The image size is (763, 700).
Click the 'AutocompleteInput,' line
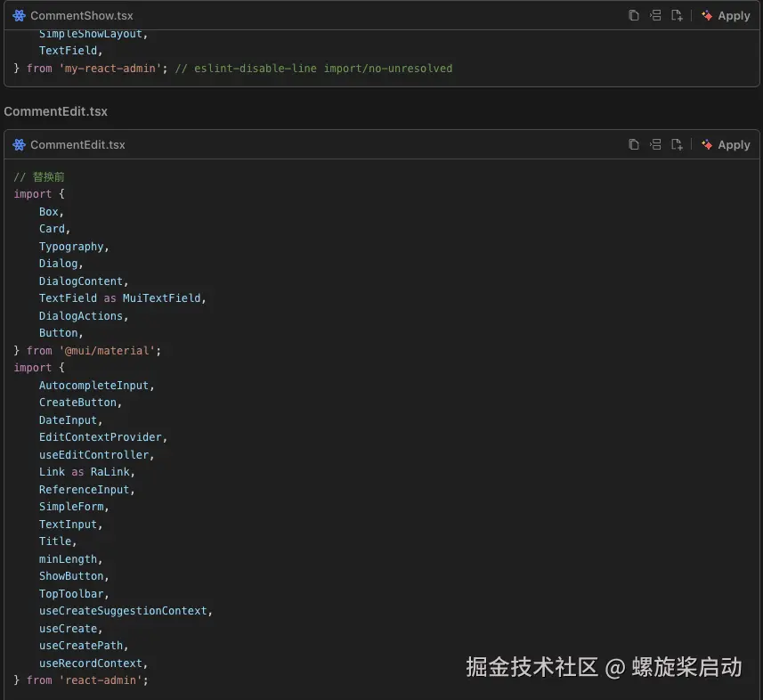click(x=96, y=385)
